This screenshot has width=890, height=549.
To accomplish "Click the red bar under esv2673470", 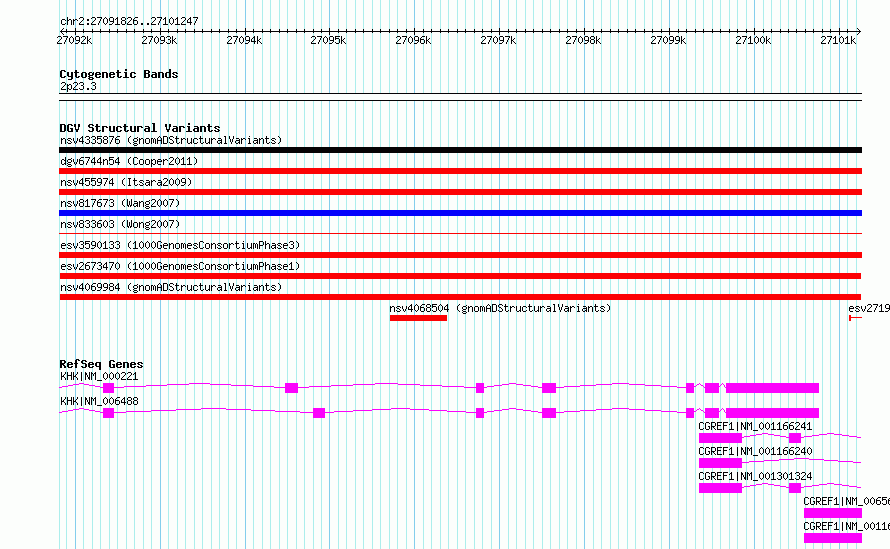I will click(460, 276).
